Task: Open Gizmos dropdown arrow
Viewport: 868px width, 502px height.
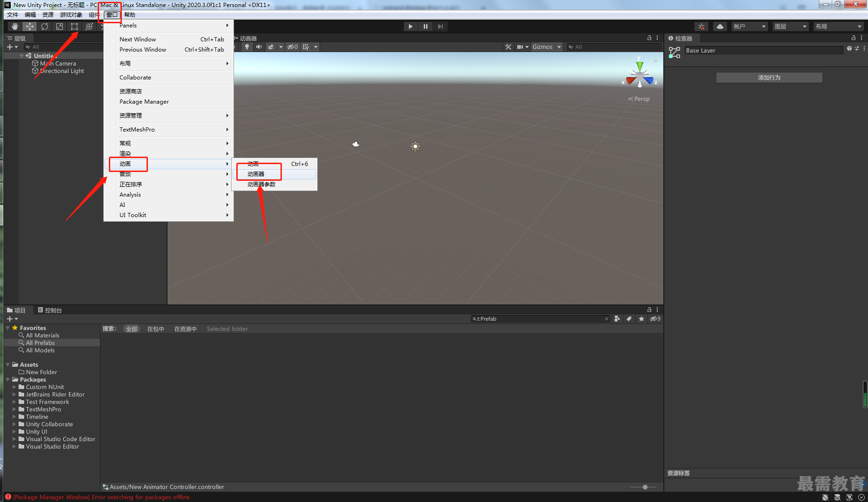Action: click(559, 47)
